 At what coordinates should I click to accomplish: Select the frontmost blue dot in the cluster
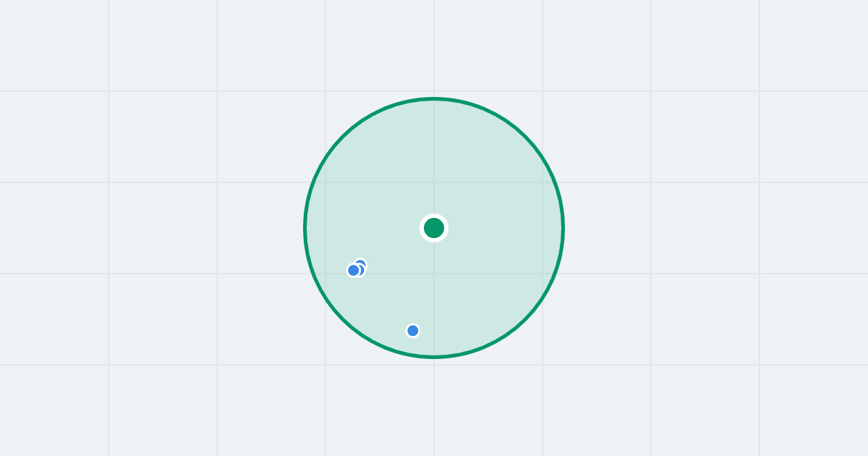tap(354, 271)
